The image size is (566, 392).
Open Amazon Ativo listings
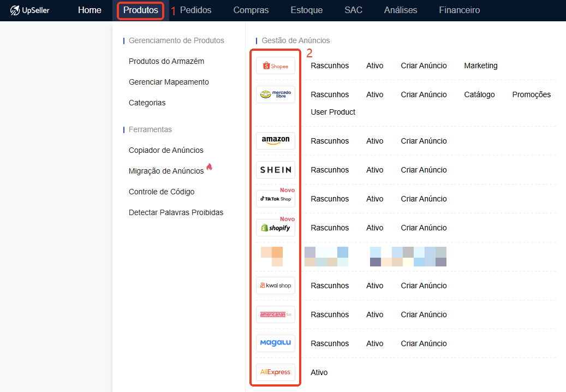pos(374,141)
